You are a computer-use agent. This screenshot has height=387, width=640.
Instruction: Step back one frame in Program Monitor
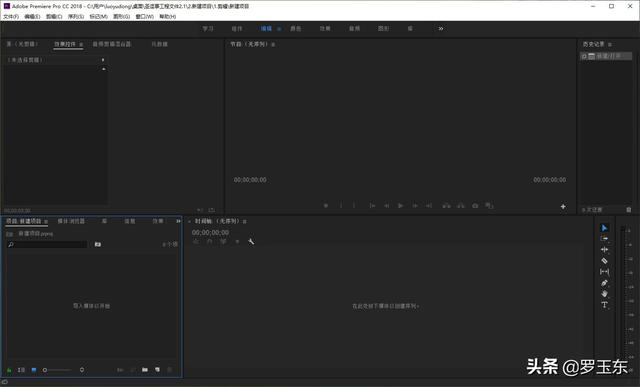(x=387, y=206)
